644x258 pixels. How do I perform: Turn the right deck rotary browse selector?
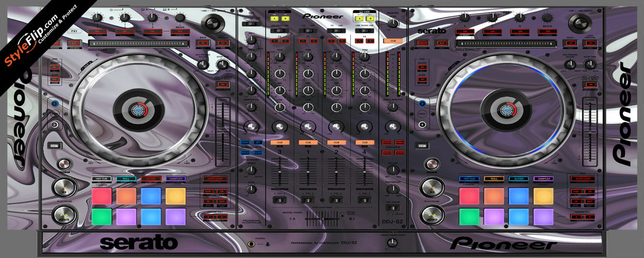click(580, 23)
